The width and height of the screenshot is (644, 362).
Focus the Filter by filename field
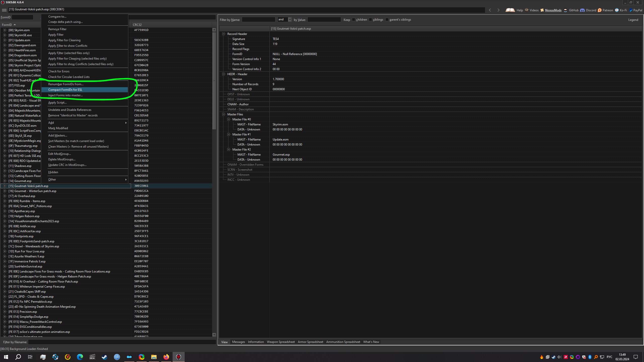tap(122, 342)
